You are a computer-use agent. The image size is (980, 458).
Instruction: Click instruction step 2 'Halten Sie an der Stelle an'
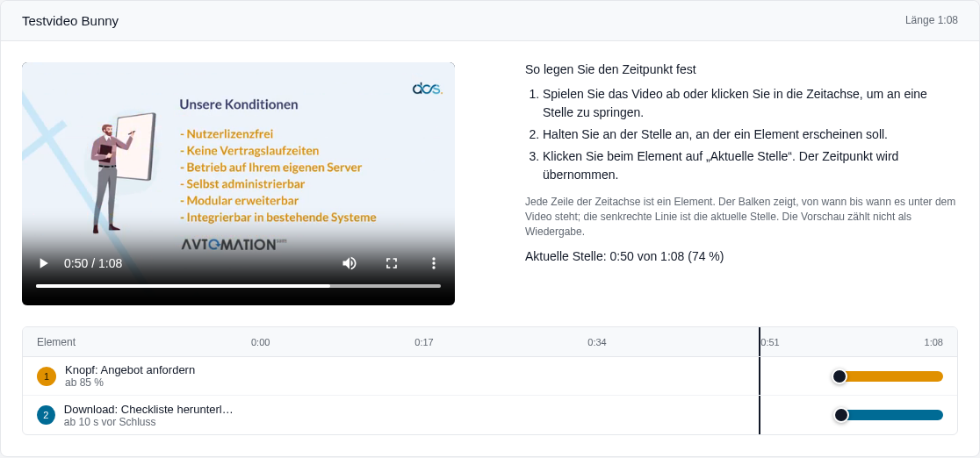(715, 134)
